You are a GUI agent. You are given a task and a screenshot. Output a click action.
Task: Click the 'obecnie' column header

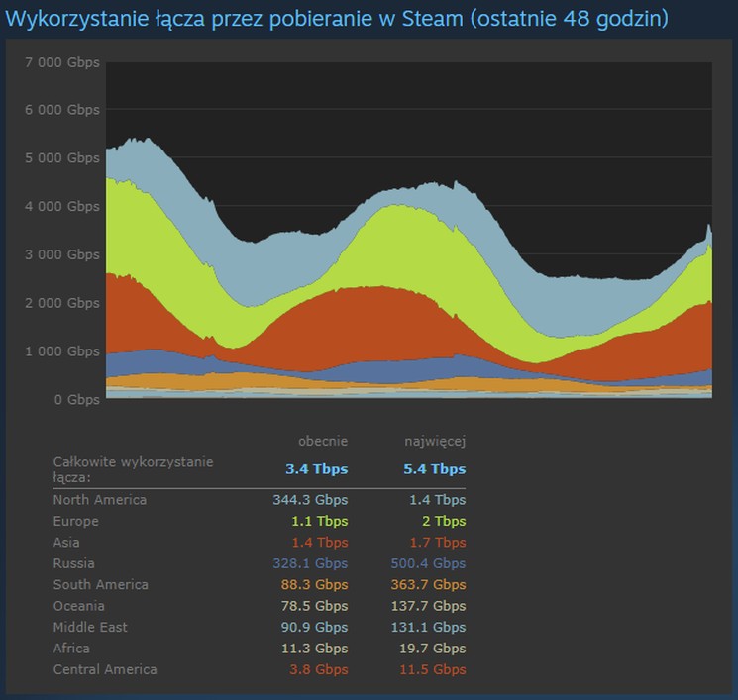pos(323,441)
